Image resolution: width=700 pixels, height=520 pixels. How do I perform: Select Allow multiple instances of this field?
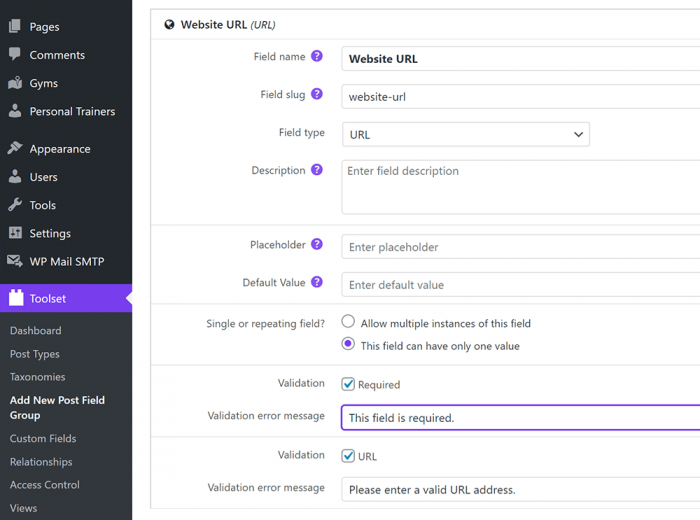(x=348, y=321)
